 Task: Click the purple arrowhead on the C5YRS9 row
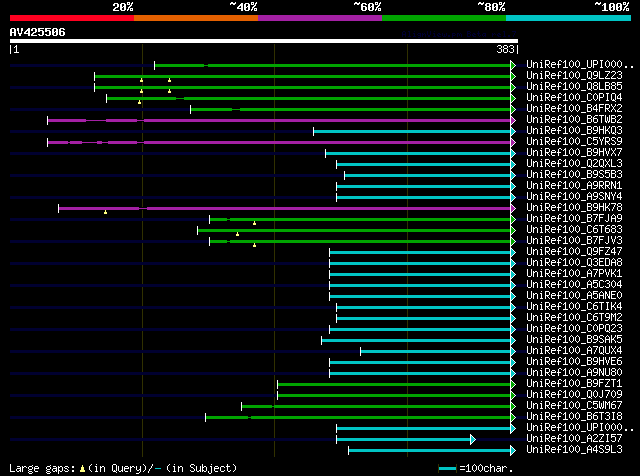tap(513, 142)
